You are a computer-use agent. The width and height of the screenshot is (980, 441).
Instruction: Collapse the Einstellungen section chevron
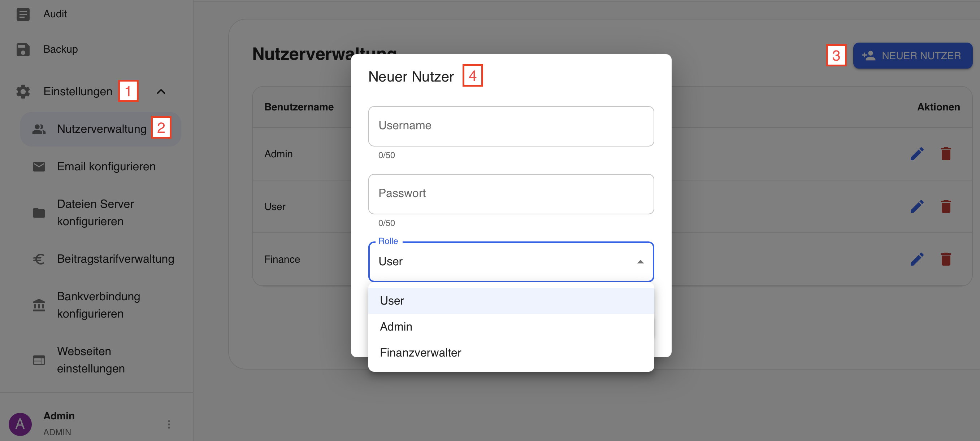(x=161, y=92)
